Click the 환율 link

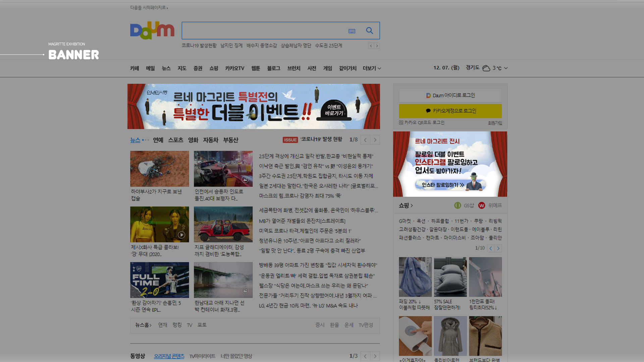[334, 325]
